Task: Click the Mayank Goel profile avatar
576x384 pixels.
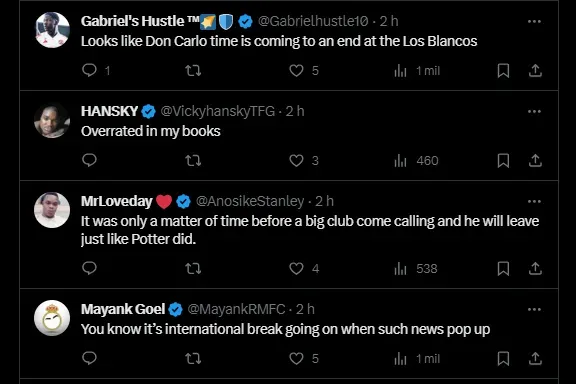Action: tap(52, 318)
